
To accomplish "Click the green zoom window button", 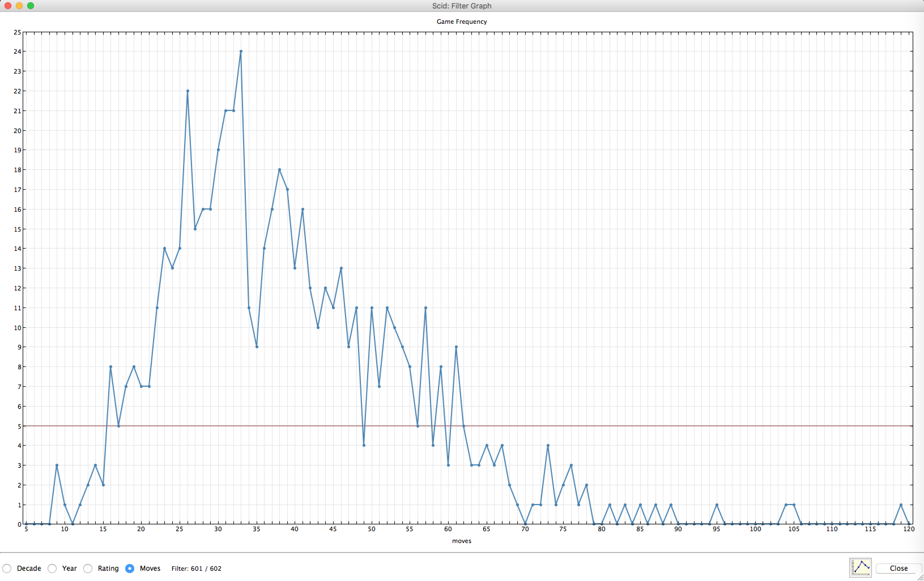I will coord(31,6).
